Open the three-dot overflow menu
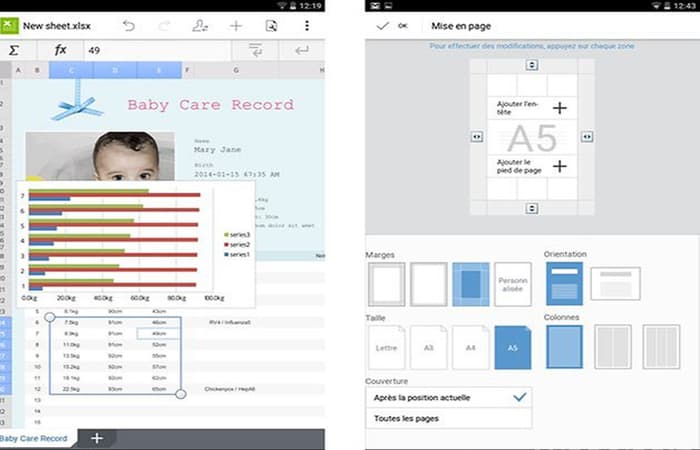 307,26
